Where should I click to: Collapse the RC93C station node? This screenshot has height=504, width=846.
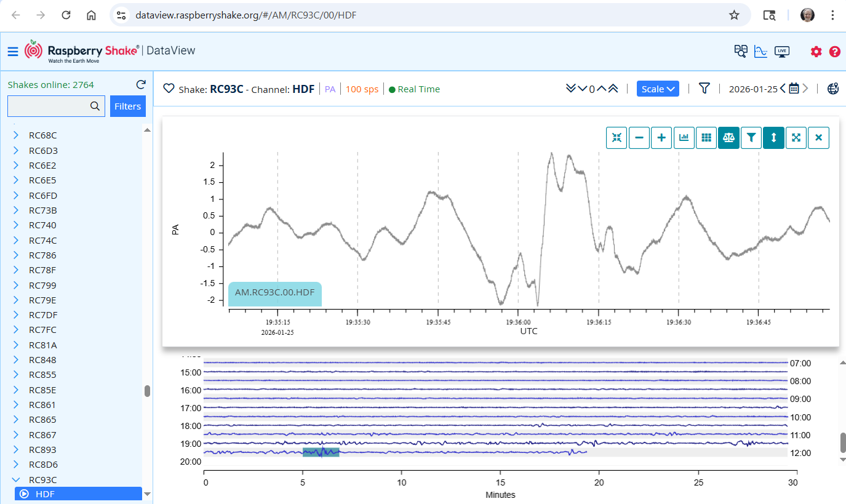(x=16, y=480)
